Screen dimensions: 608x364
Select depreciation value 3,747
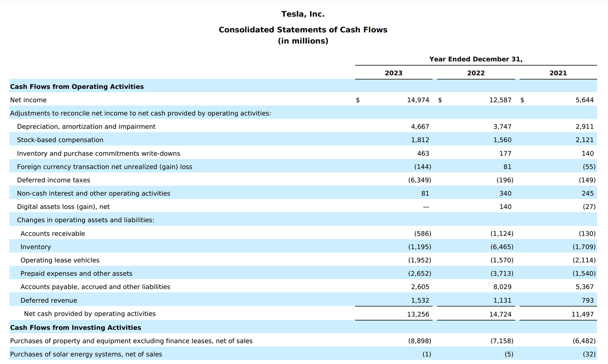[502, 127]
